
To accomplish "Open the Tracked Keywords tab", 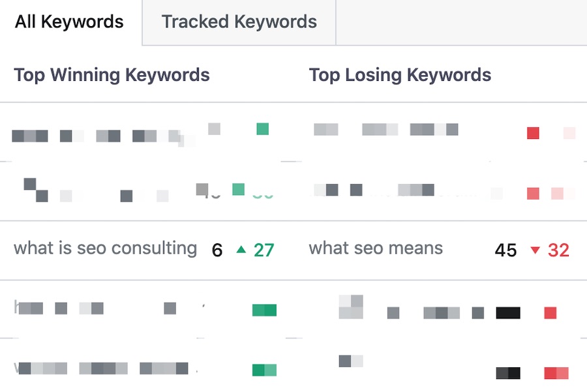I will [x=239, y=22].
